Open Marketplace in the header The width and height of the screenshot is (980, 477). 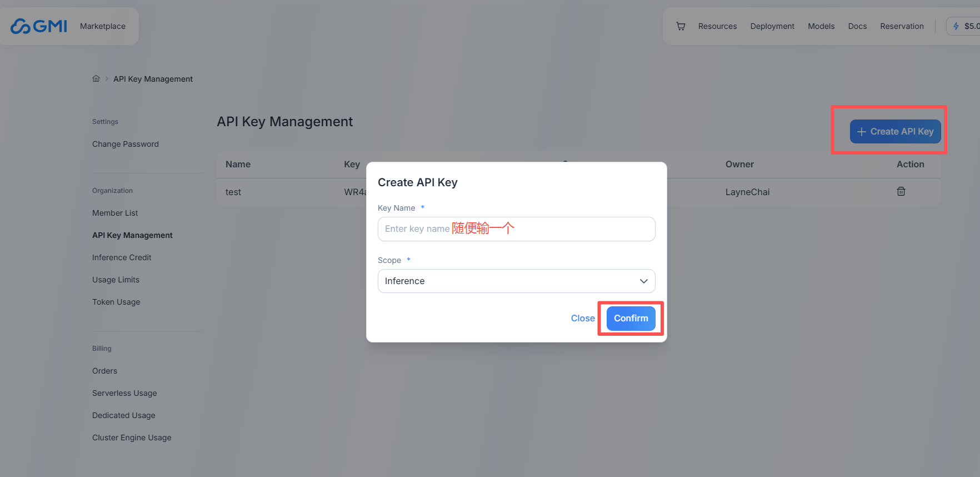(103, 26)
